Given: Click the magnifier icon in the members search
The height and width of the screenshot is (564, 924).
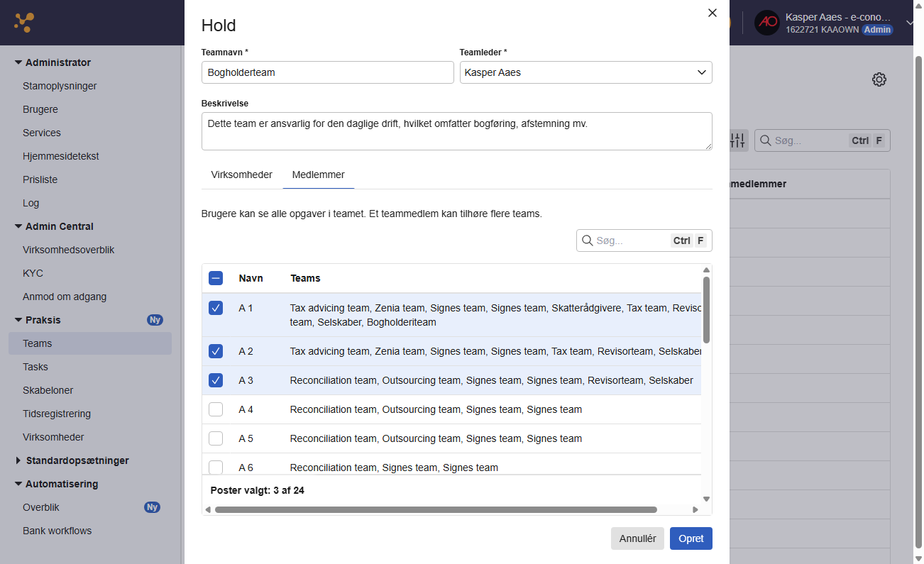Looking at the screenshot, I should [x=588, y=240].
